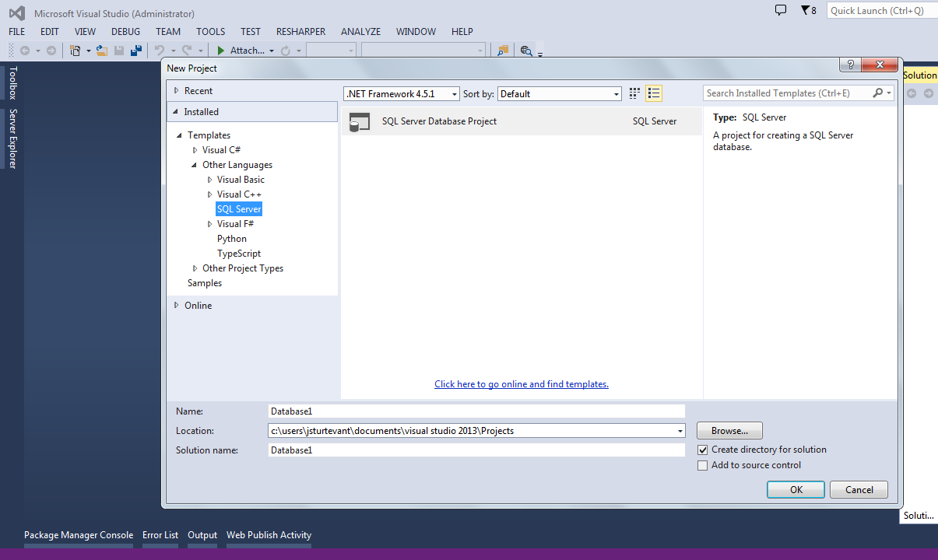Open the Web Publish Activity tab
Screen dimensions: 938x560
(x=269, y=535)
